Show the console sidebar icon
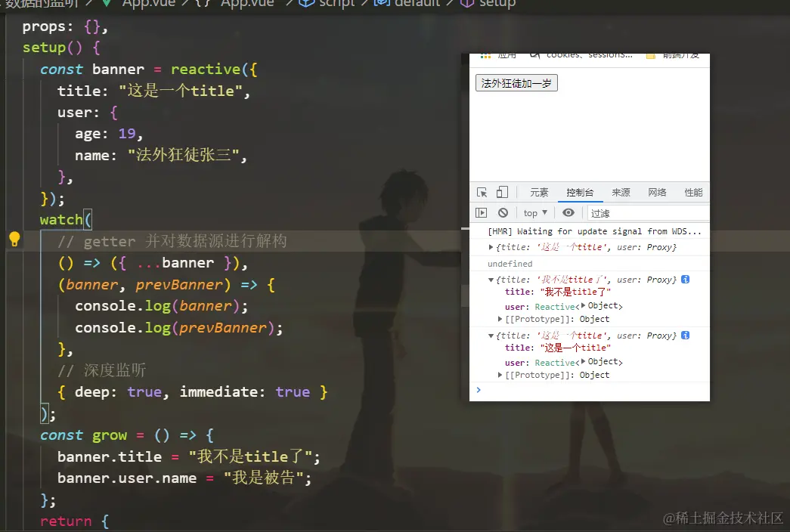The width and height of the screenshot is (790, 532). pyautogui.click(x=481, y=212)
